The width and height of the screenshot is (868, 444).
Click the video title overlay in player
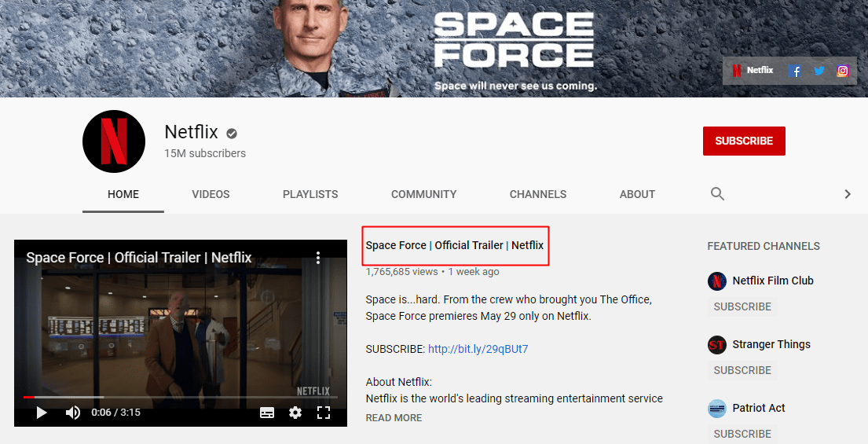click(x=139, y=258)
